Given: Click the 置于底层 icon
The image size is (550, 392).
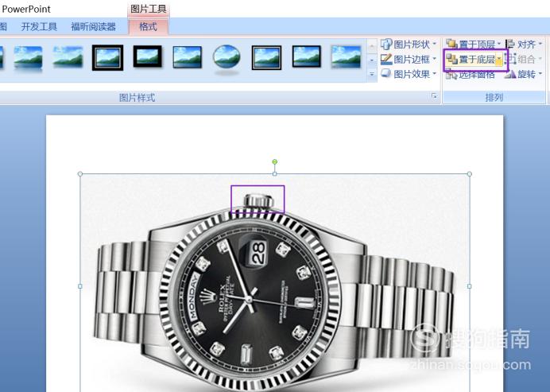Looking at the screenshot, I should [451, 59].
